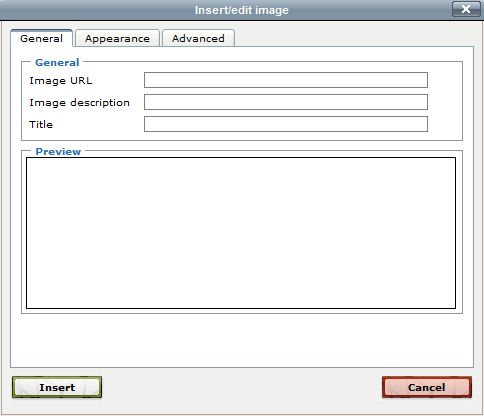Click blank footer between Insert and Cancel
The width and height of the screenshot is (484, 416).
242,387
